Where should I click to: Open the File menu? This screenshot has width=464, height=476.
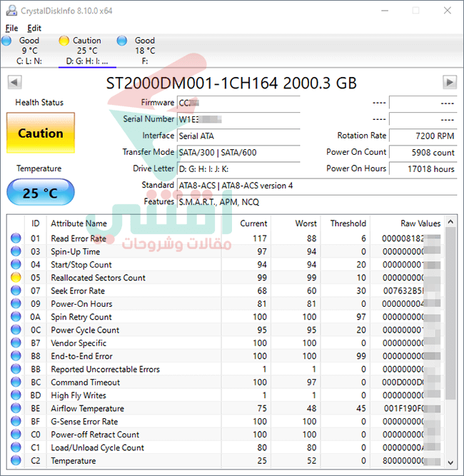click(x=11, y=29)
